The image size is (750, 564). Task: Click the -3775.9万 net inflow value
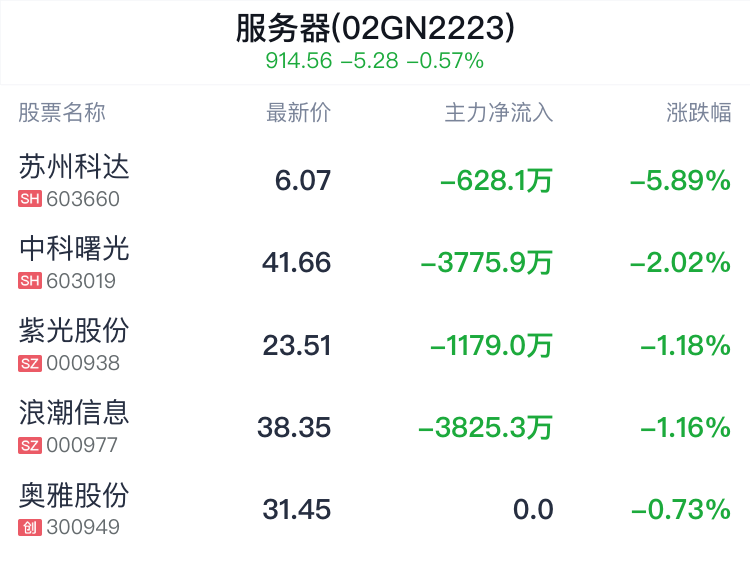coord(486,263)
